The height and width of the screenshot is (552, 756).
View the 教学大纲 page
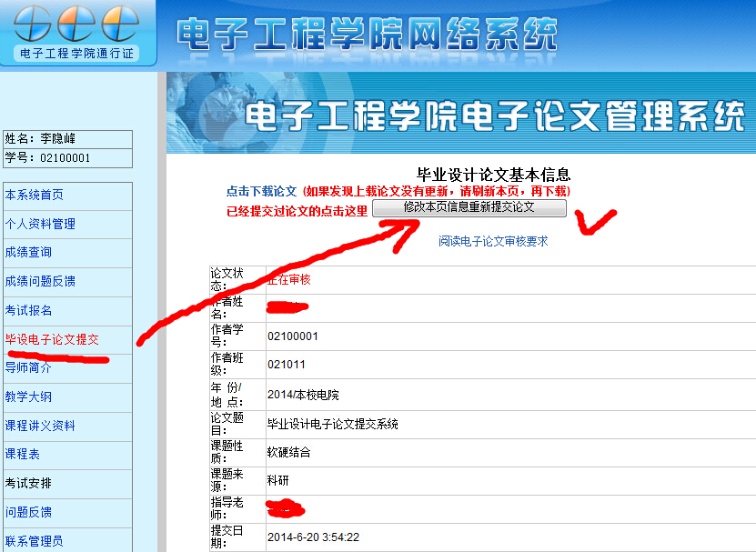28,396
